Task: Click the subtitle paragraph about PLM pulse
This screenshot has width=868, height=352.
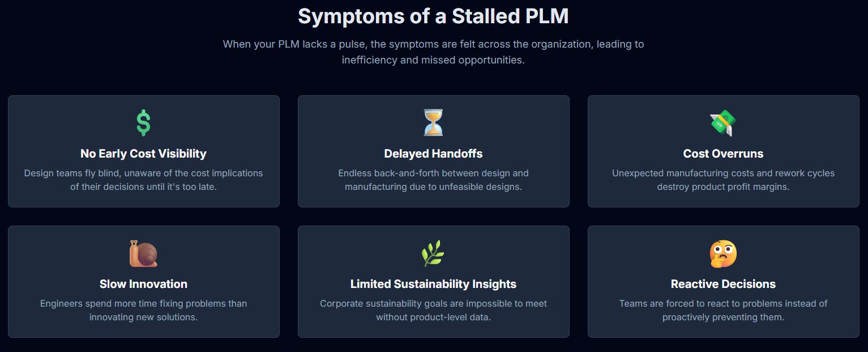Action: tap(433, 52)
